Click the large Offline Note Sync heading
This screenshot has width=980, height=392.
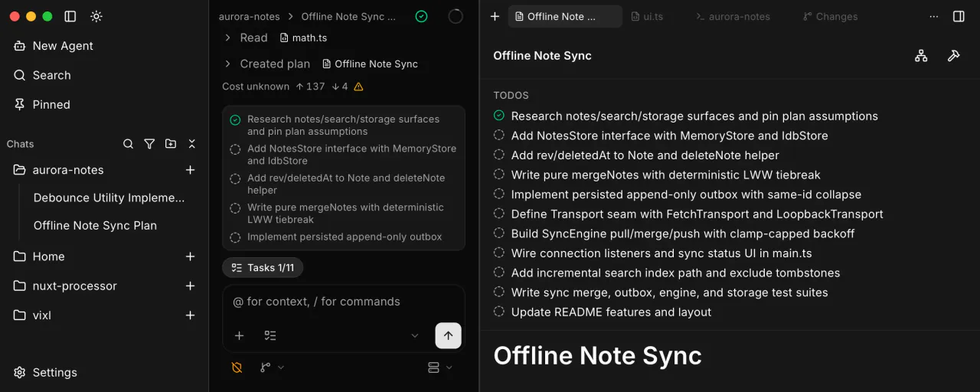[597, 355]
